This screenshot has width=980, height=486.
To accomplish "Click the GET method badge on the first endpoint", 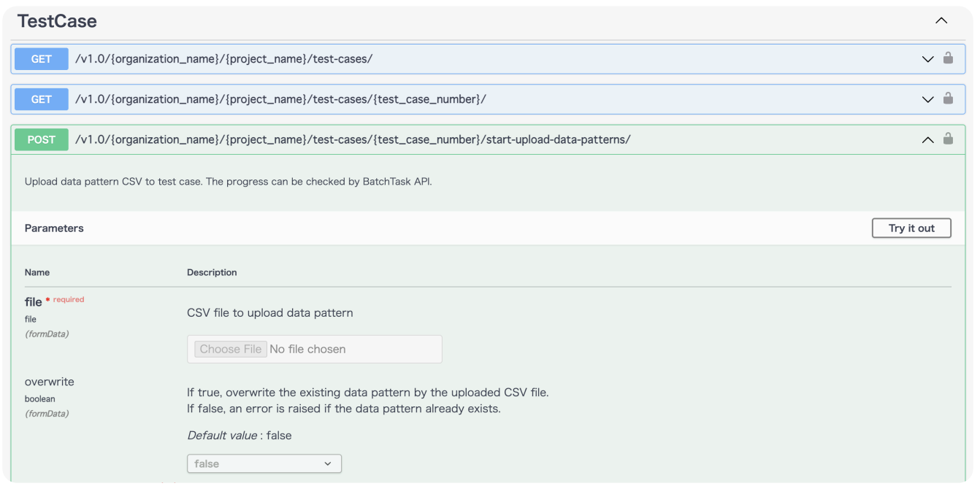I will point(41,58).
